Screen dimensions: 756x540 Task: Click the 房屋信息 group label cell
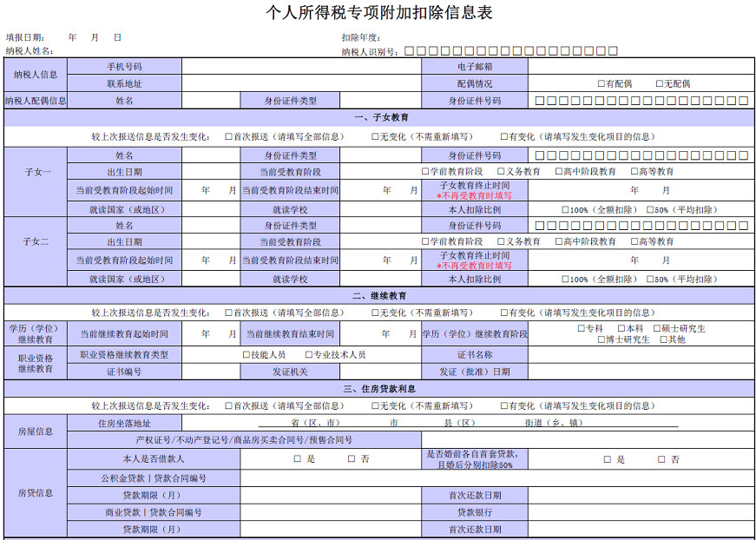(x=36, y=431)
